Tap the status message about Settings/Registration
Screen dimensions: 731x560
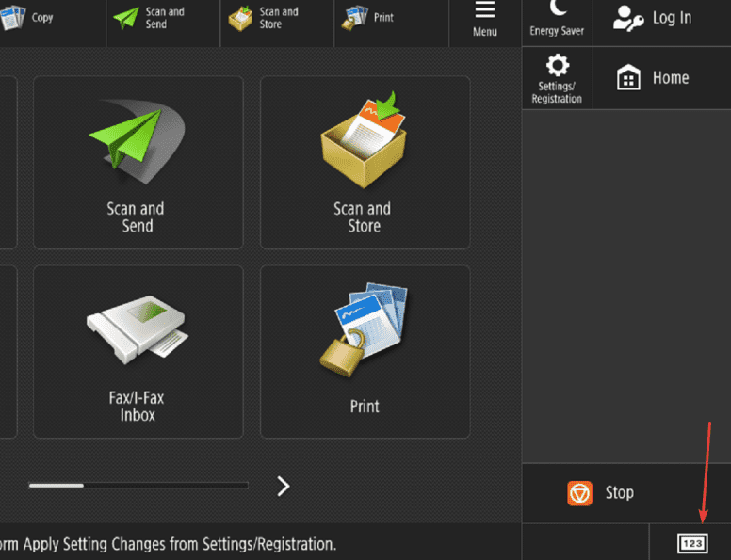coord(168,544)
